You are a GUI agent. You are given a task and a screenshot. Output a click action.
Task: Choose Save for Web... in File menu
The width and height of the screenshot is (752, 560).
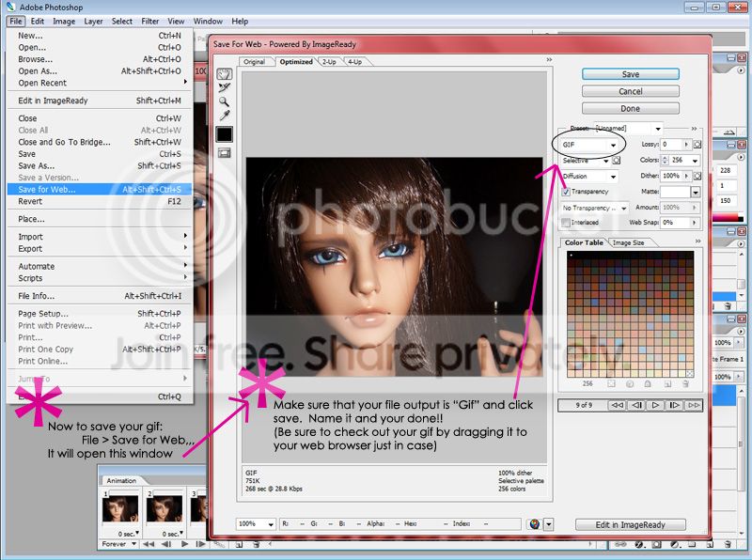[100, 190]
